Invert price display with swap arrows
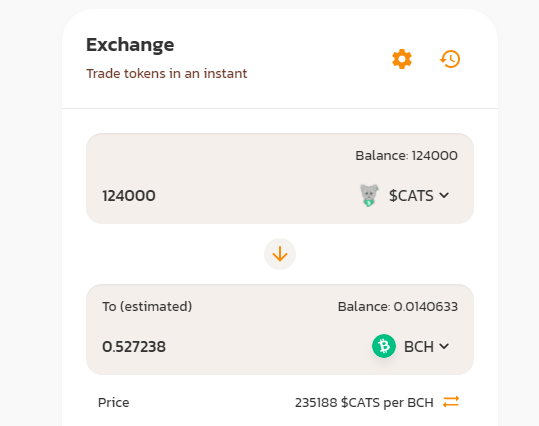The image size is (539, 426). (451, 402)
